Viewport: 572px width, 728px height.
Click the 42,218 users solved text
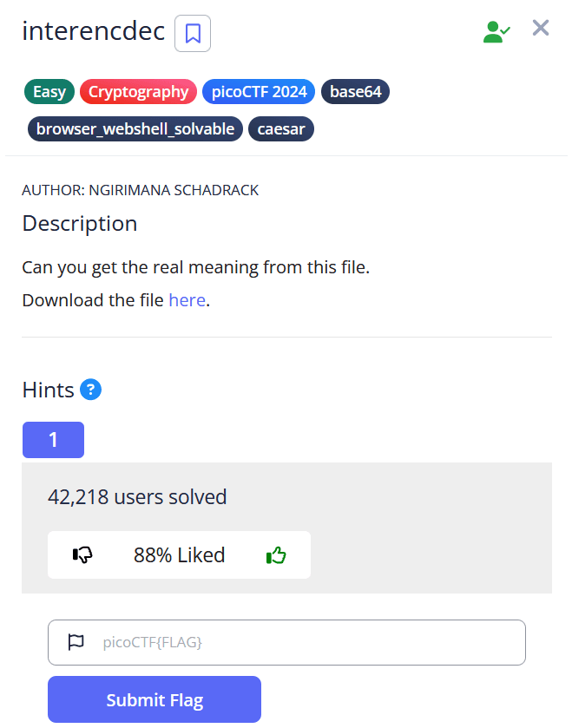tap(137, 497)
